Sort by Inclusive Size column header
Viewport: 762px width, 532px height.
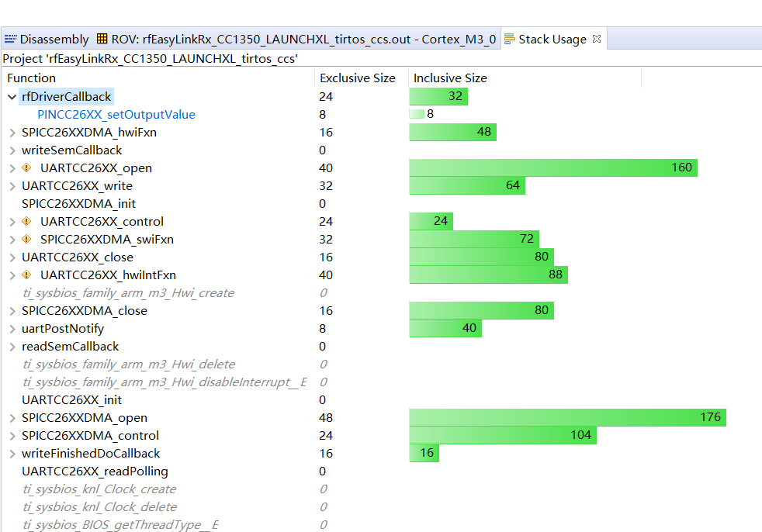coord(525,78)
